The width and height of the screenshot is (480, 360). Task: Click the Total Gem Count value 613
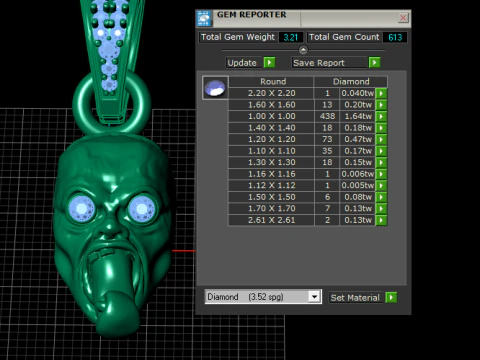pos(395,37)
